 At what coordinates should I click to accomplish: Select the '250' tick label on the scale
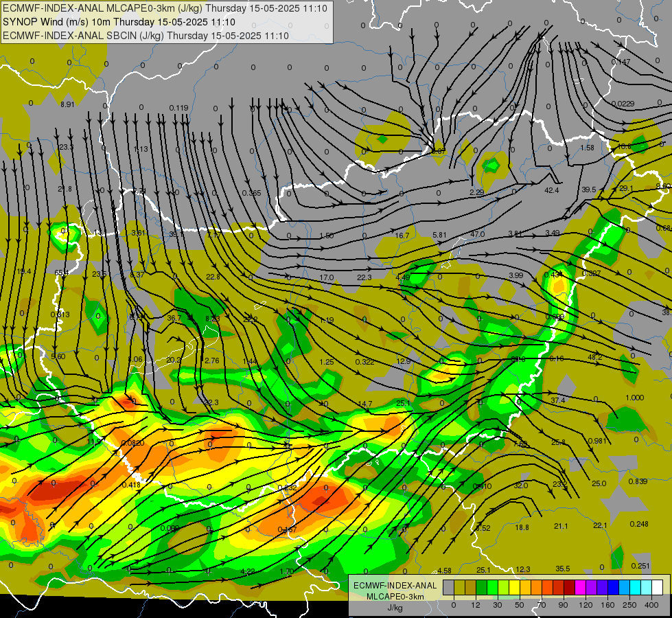[x=629, y=605]
